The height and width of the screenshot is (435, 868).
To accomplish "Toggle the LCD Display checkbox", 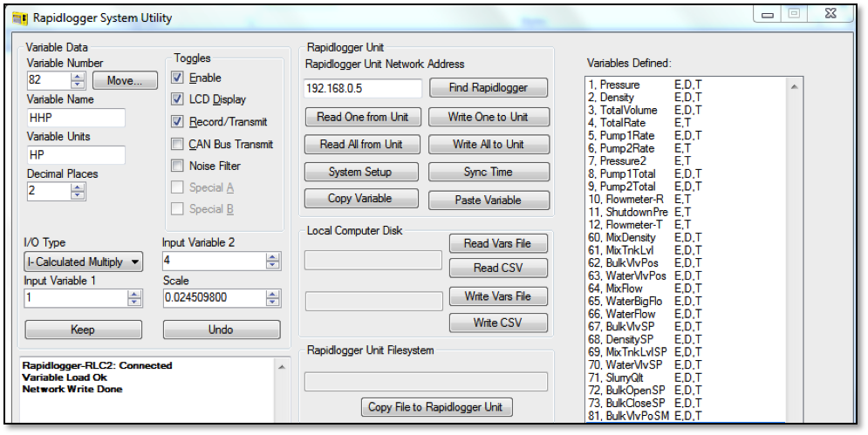I will click(x=177, y=99).
